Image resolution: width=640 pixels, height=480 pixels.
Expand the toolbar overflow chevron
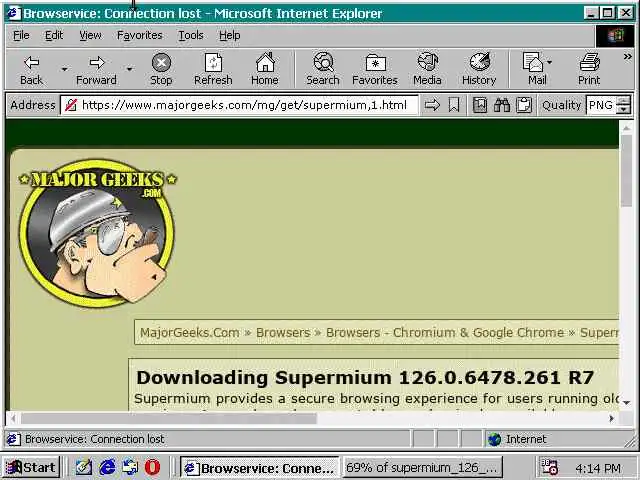(x=627, y=57)
